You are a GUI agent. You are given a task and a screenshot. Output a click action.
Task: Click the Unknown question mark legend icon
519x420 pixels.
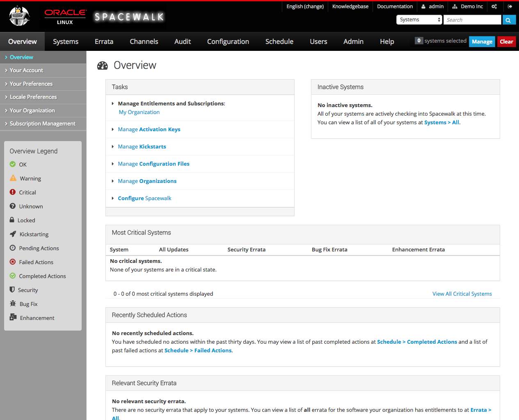coord(13,206)
